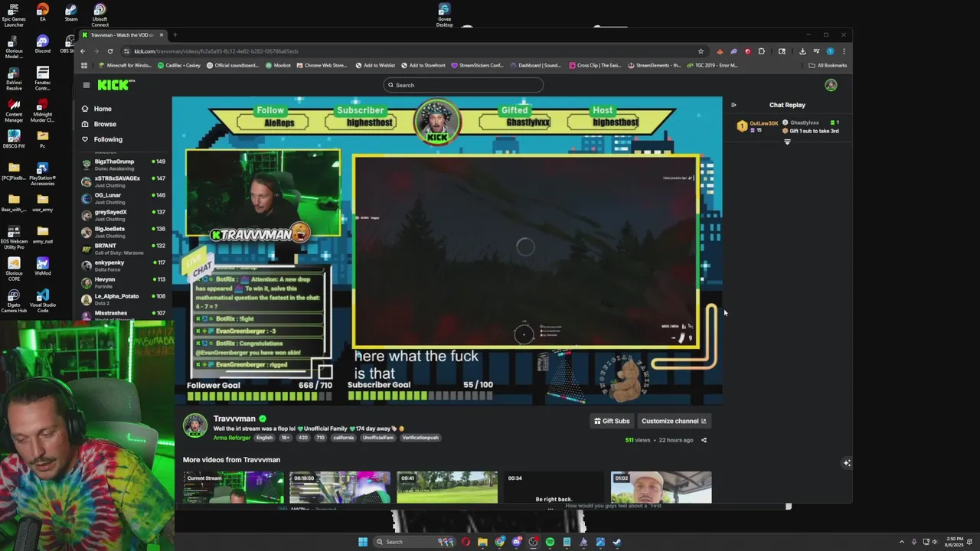
Task: Show hidden system tray icons
Action: pyautogui.click(x=901, y=542)
